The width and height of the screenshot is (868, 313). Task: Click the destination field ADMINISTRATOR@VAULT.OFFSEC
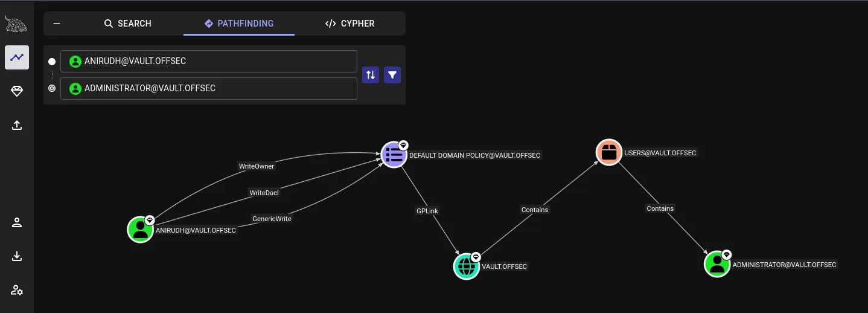click(209, 88)
